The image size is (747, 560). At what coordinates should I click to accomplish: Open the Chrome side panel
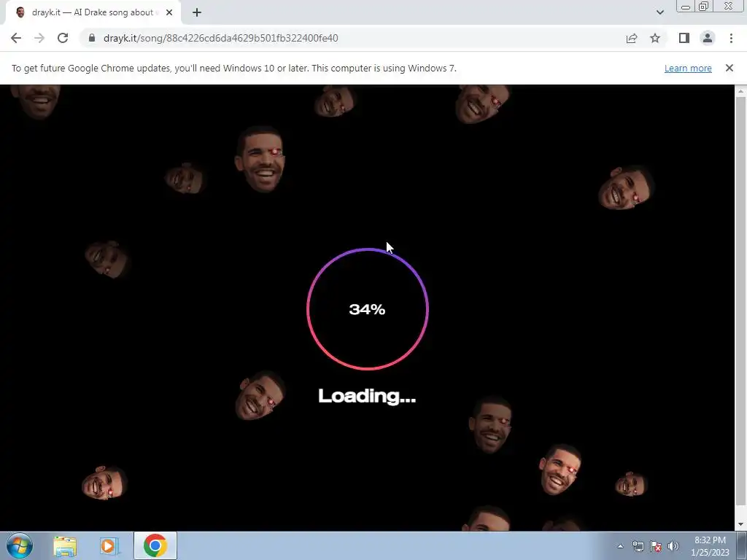click(684, 38)
